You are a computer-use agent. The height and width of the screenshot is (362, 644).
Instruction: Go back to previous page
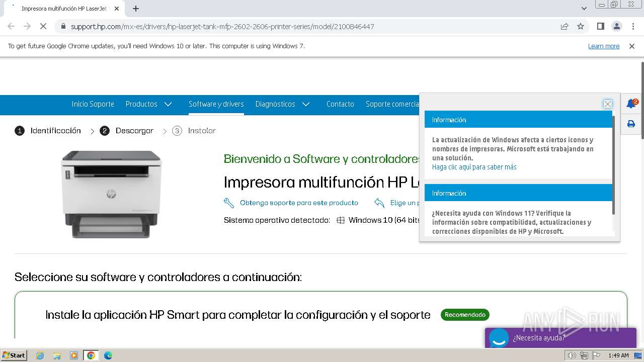click(x=11, y=26)
